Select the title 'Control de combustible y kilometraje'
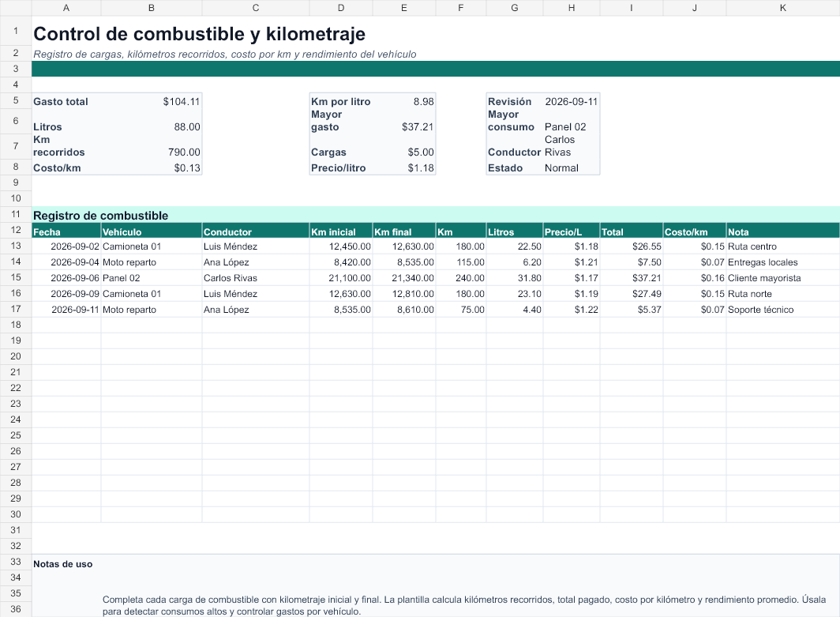This screenshot has height=617, width=840. (199, 34)
